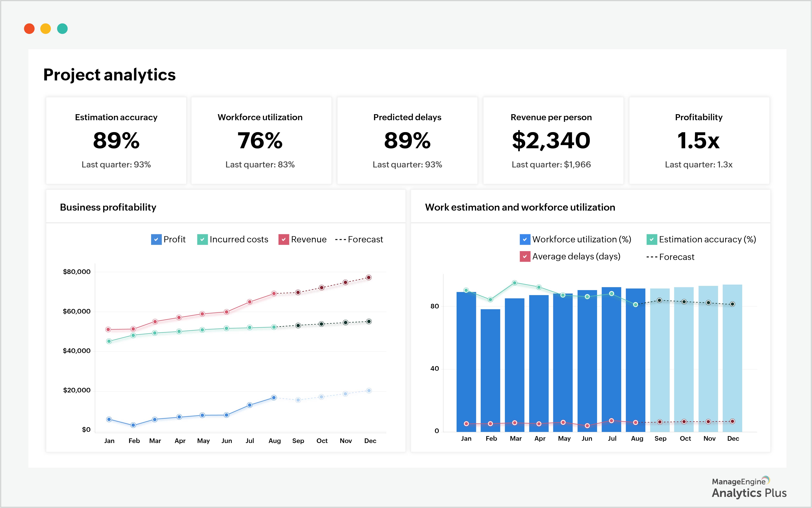Click the Business profitability chart title
The image size is (812, 508).
tap(108, 207)
